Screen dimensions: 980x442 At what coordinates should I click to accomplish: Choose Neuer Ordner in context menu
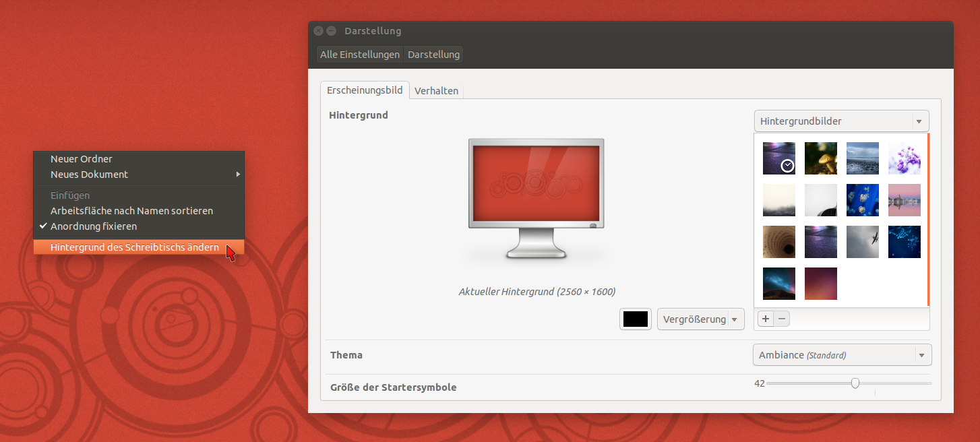pyautogui.click(x=139, y=159)
